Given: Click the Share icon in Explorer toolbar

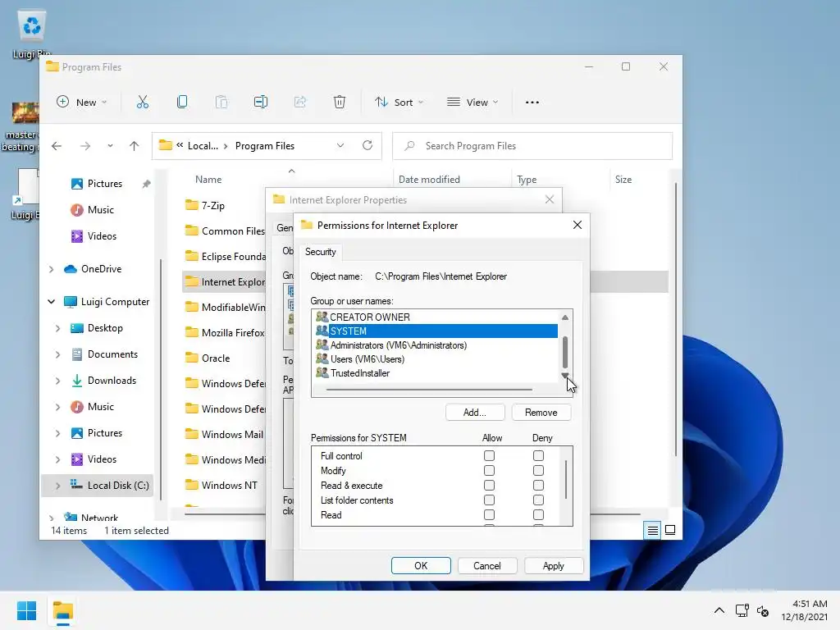Looking at the screenshot, I should click(x=300, y=102).
